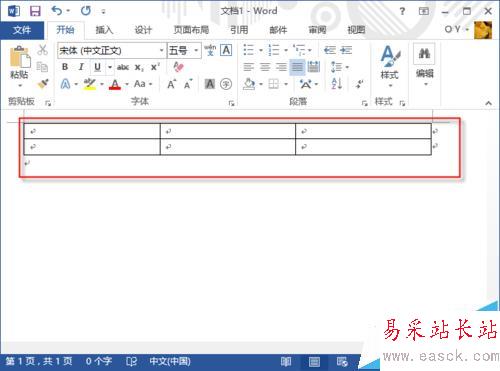Click the Bullets list icon
Viewport: 500px width, 371px height.
[249, 50]
